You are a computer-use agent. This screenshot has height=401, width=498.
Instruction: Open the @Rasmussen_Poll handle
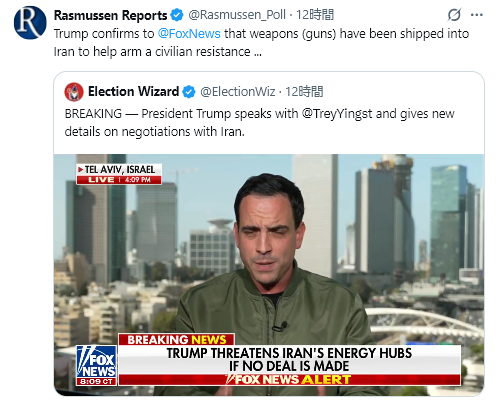237,15
